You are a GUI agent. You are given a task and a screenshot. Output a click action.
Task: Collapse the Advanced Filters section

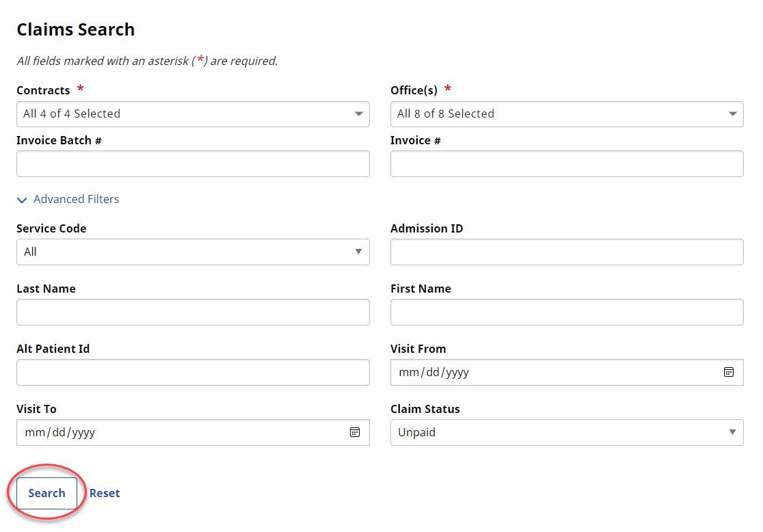(x=68, y=200)
